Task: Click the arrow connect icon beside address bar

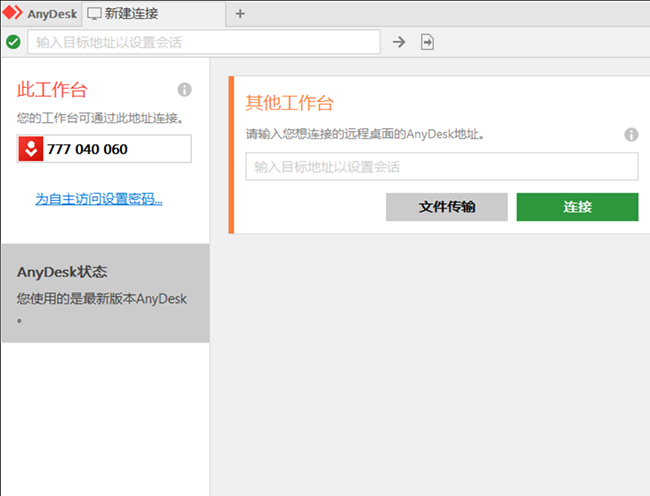Action: (399, 42)
